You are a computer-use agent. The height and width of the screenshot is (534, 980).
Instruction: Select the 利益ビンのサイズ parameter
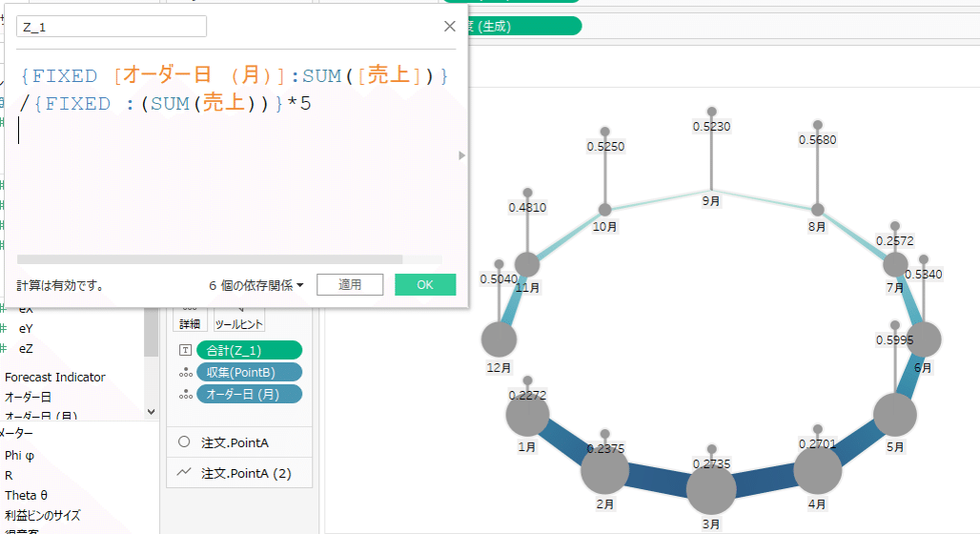(43, 515)
